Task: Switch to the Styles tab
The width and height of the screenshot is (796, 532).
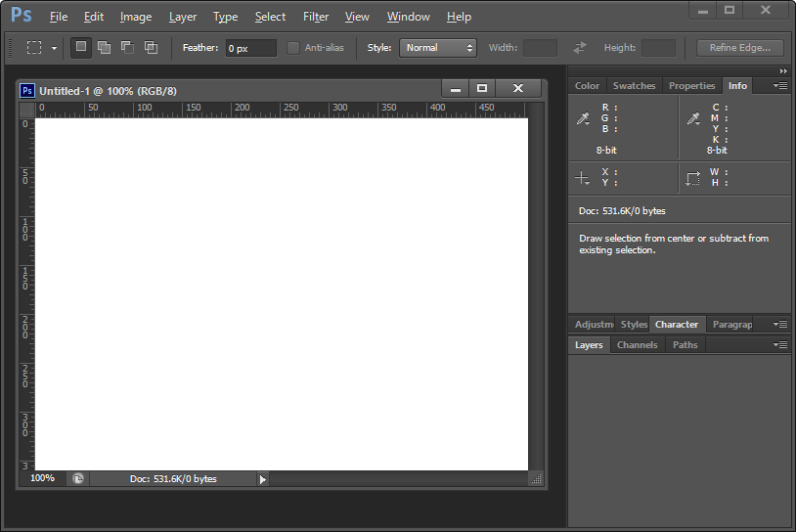Action: 633,325
